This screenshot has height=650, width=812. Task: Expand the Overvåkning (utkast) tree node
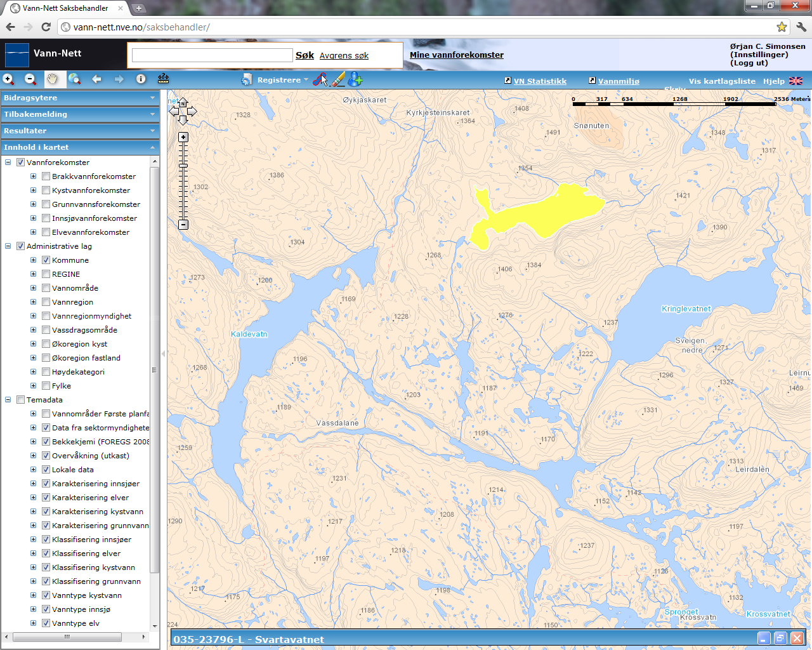coord(33,456)
